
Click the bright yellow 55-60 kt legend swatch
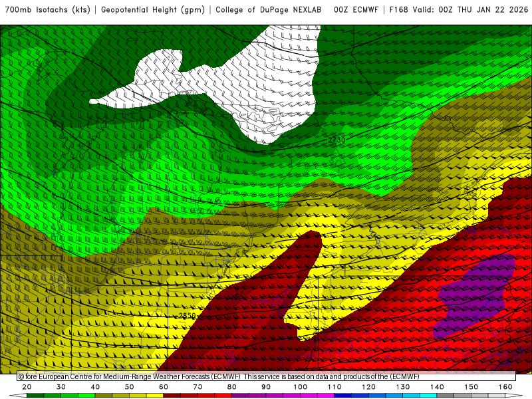155,395
